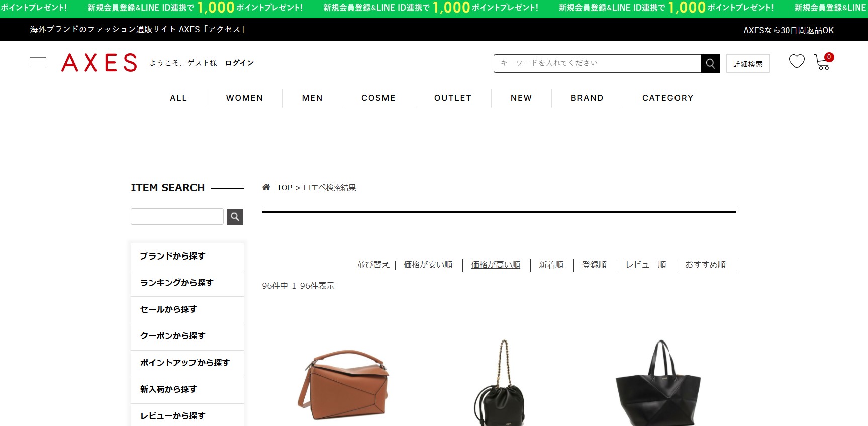The height and width of the screenshot is (426, 868).
Task: Click the AXES logo
Action: pyautogui.click(x=99, y=63)
